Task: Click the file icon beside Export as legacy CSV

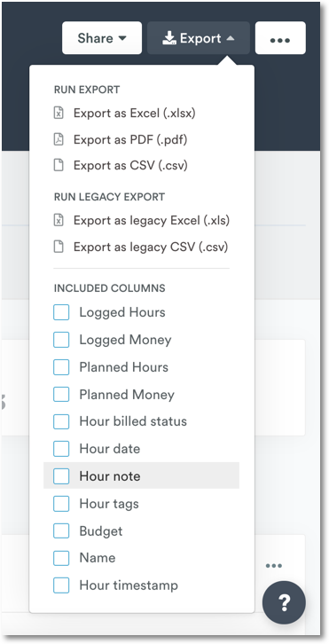Action: click(x=59, y=247)
